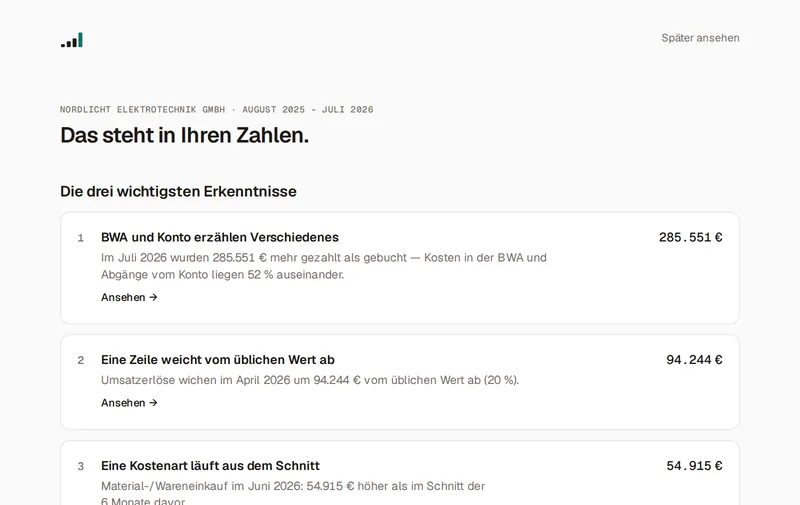Click "Die drei wichtigsten Erkenntnisse" subheading
The image size is (800, 505).
click(x=178, y=191)
